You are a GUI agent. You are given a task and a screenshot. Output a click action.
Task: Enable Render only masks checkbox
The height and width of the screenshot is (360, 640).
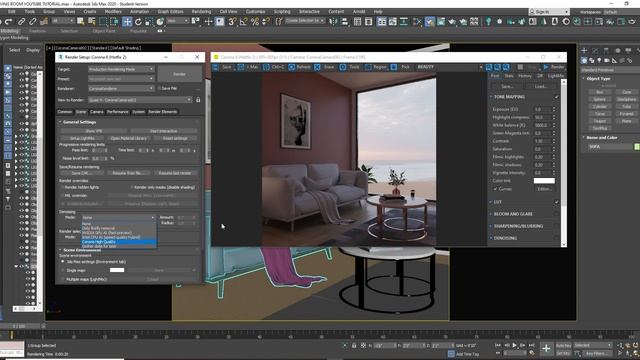tap(131, 187)
